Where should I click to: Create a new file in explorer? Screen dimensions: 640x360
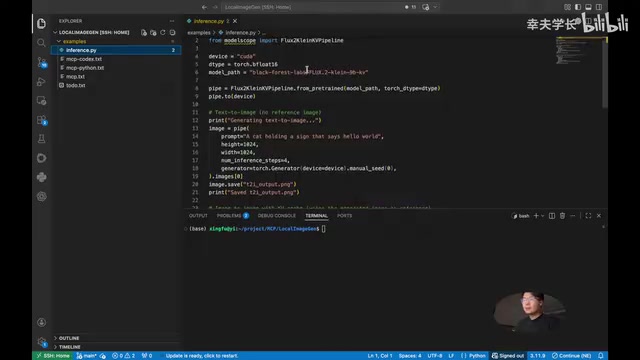click(144, 32)
